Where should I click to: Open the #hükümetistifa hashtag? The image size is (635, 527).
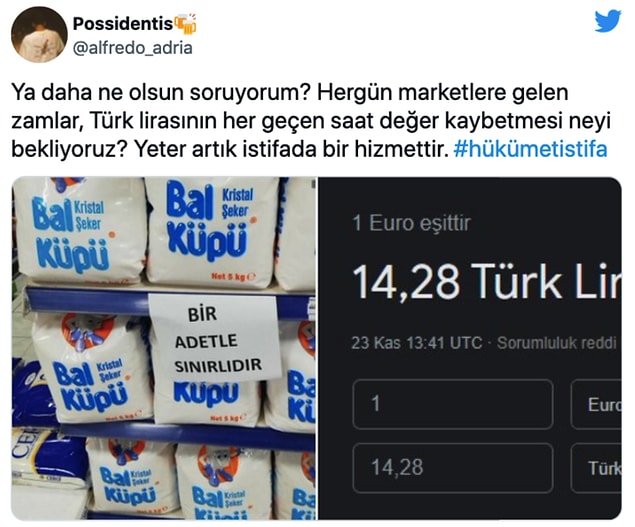coord(531,149)
